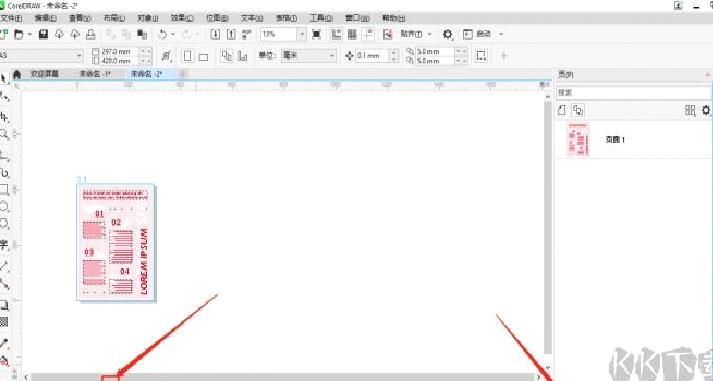Screen dimensions: 713x381
Task: Click the Print icon in toolbar
Action: (91, 34)
